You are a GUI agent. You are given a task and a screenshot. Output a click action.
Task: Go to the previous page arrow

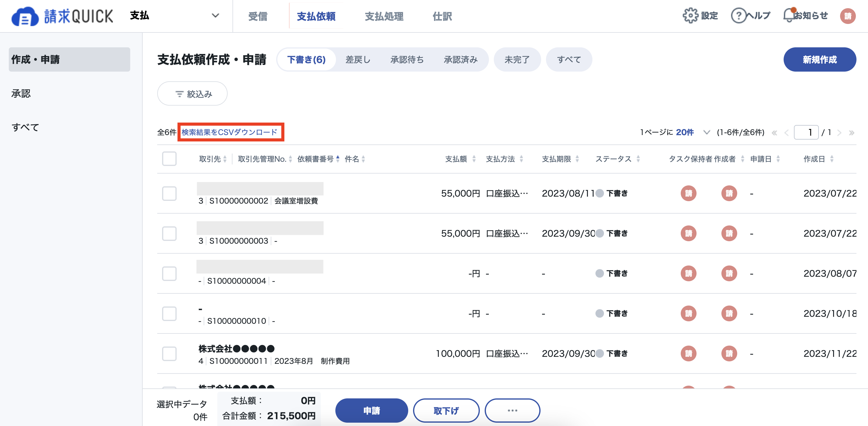tap(786, 133)
